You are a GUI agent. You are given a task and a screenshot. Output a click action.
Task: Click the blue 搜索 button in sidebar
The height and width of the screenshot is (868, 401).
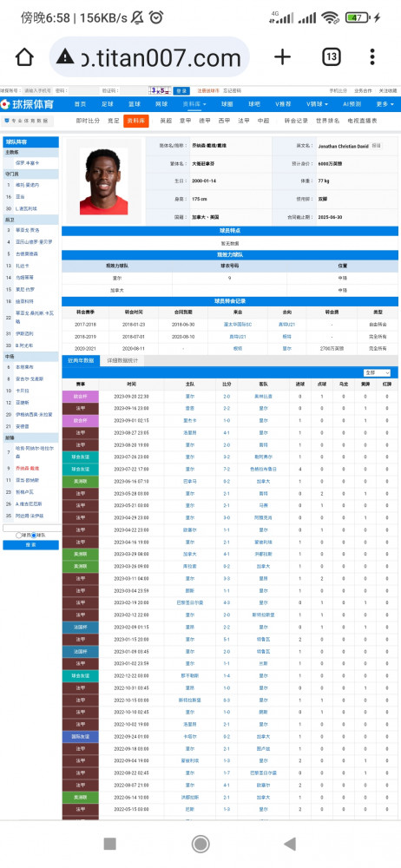[31, 545]
